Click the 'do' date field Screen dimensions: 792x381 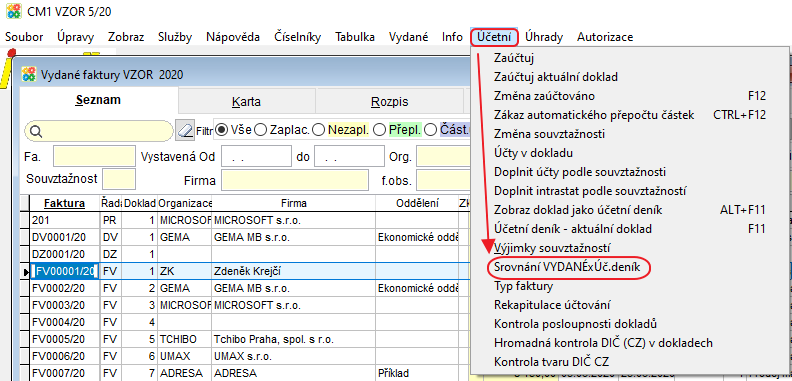coord(349,156)
